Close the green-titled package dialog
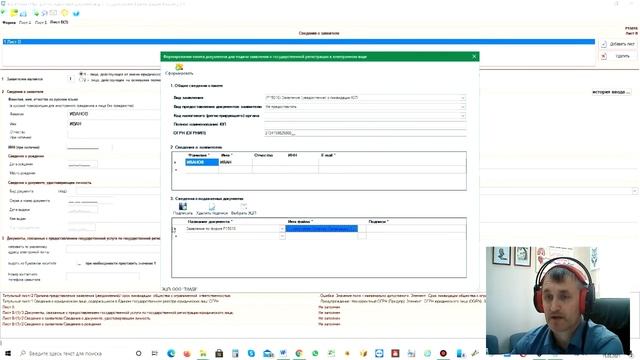Image resolution: width=640 pixels, height=360 pixels. click(474, 56)
